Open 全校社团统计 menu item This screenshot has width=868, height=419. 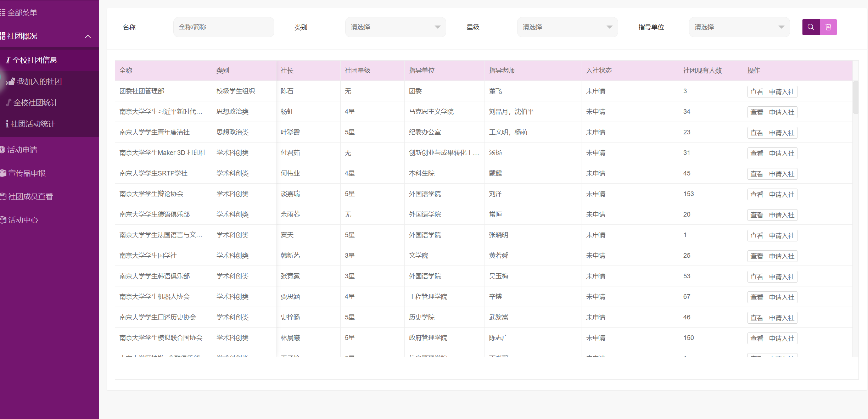(35, 103)
